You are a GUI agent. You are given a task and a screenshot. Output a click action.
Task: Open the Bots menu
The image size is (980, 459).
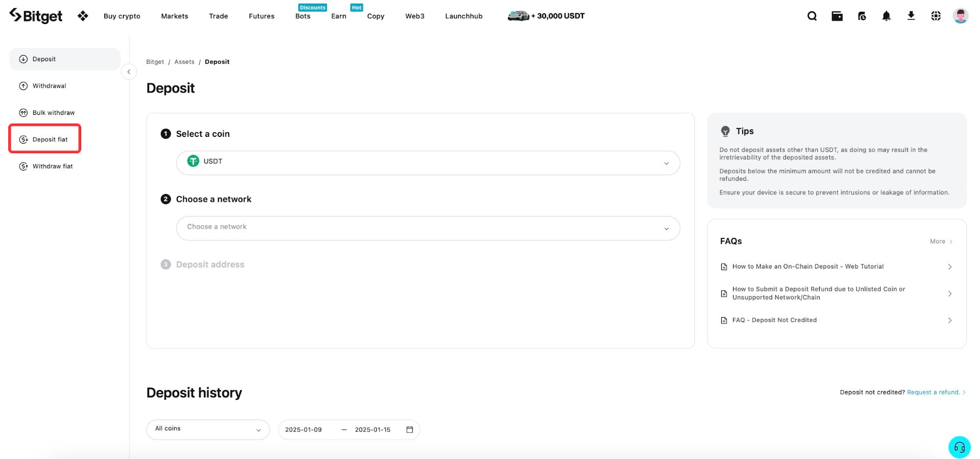(x=303, y=16)
